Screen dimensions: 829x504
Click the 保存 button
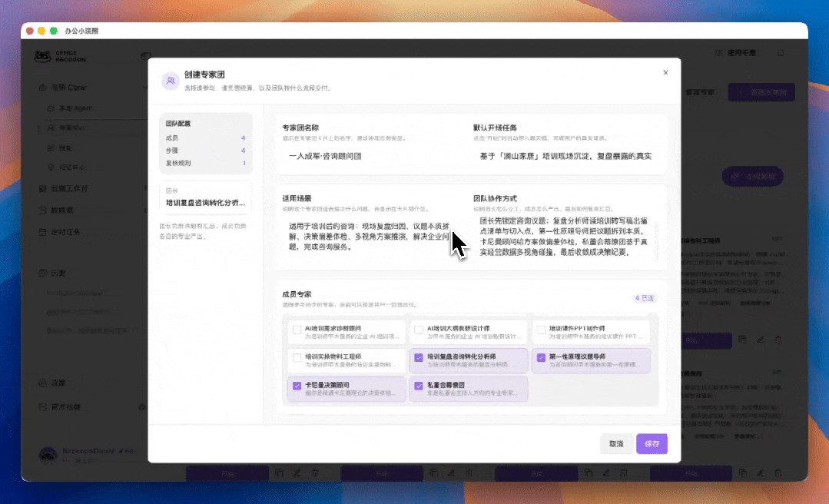point(652,444)
